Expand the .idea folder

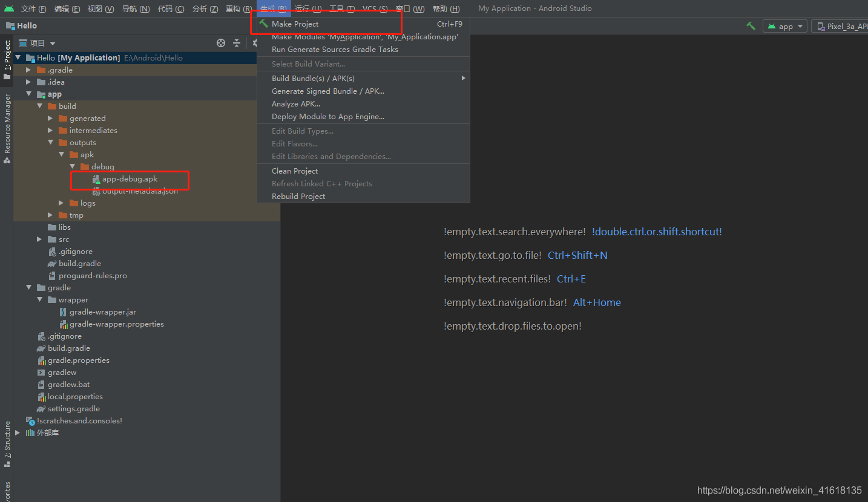click(28, 82)
